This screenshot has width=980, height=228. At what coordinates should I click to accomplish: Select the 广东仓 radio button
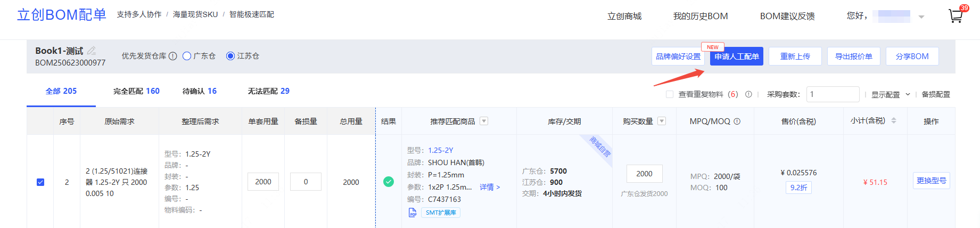187,56
